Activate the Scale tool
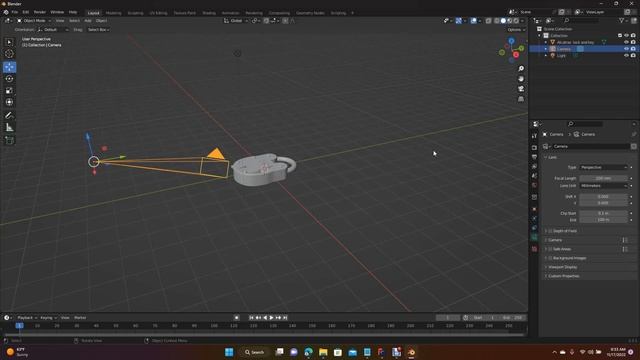Image resolution: width=640 pixels, height=360 pixels. click(9, 91)
